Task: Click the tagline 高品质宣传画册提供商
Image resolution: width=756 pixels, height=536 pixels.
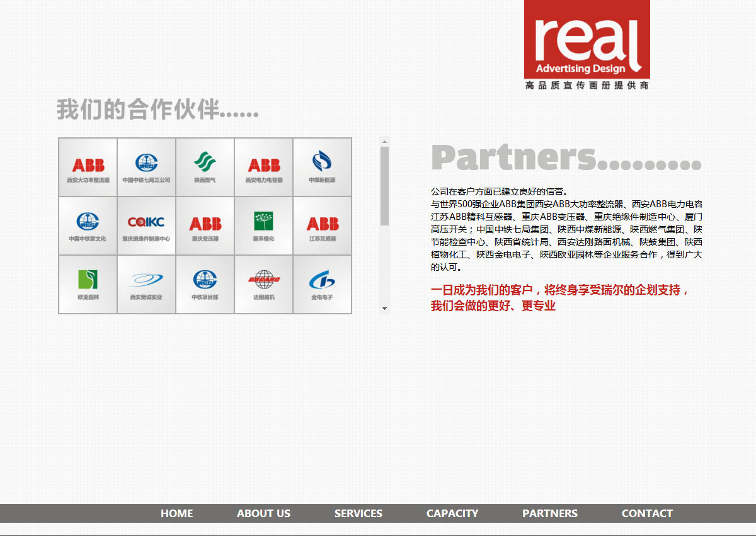Action: pyautogui.click(x=587, y=85)
